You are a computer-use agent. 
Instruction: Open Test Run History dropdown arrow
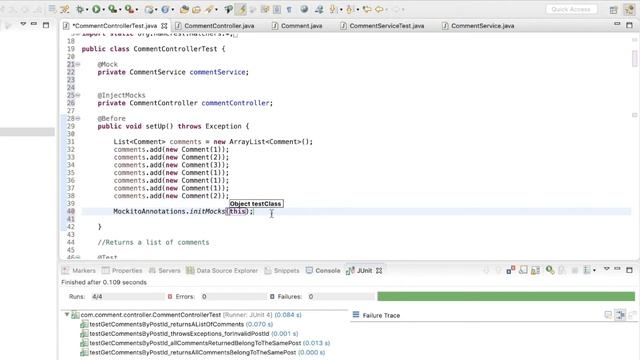point(594,270)
